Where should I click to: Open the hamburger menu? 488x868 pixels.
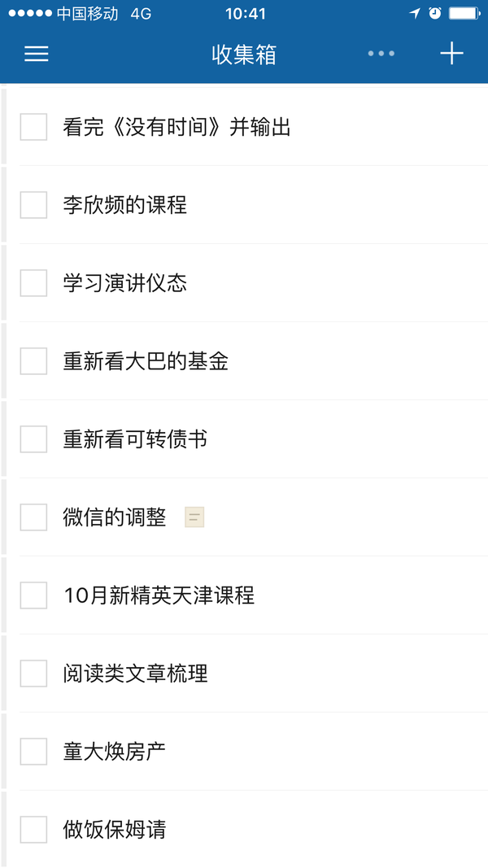pos(37,54)
